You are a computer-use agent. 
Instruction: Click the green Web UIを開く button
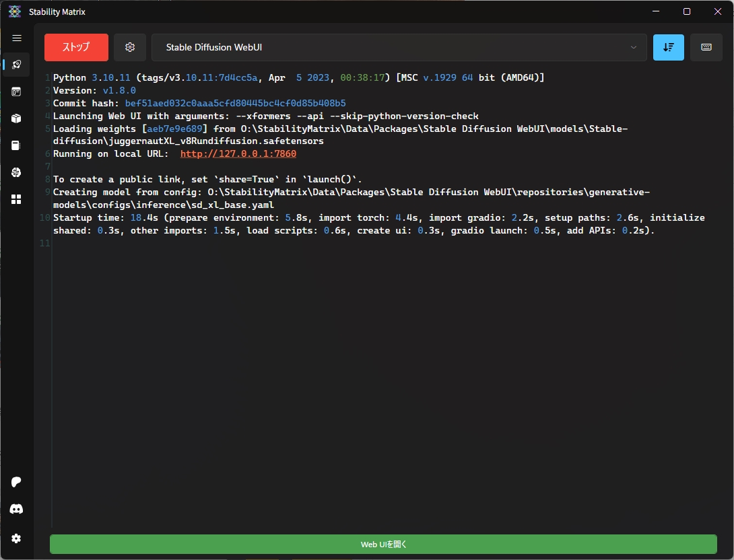383,544
